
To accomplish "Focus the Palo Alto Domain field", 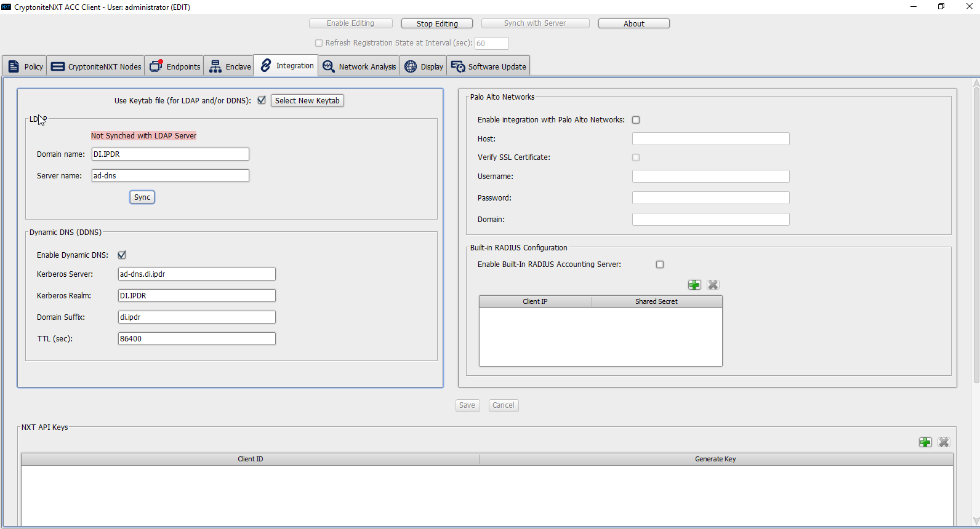I will (x=711, y=219).
